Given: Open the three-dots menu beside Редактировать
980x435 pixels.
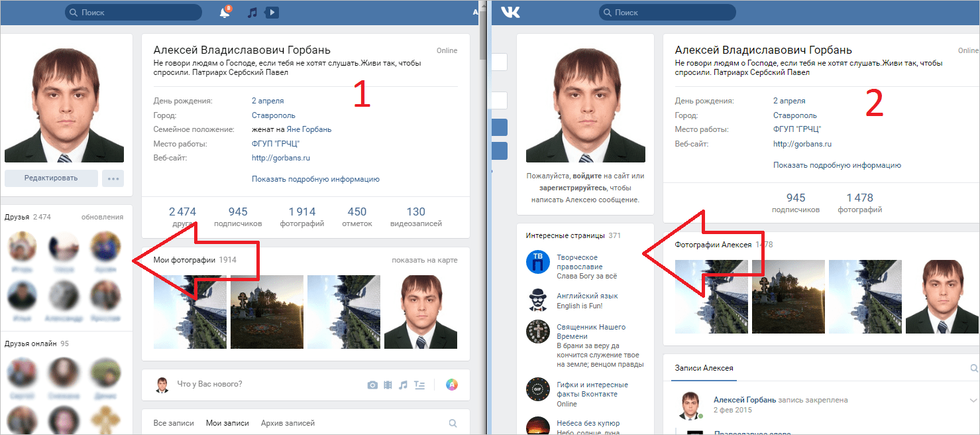Looking at the screenshot, I should point(113,178).
